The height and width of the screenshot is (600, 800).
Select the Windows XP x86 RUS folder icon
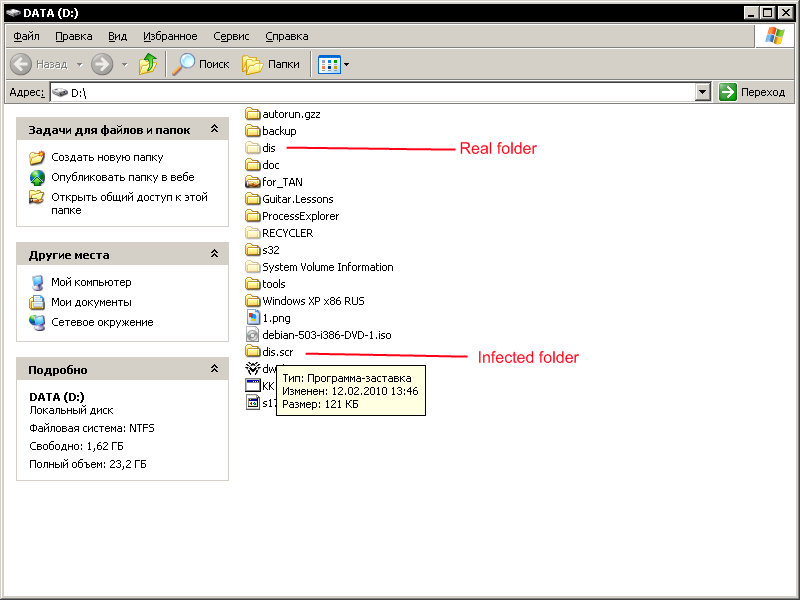[x=253, y=301]
